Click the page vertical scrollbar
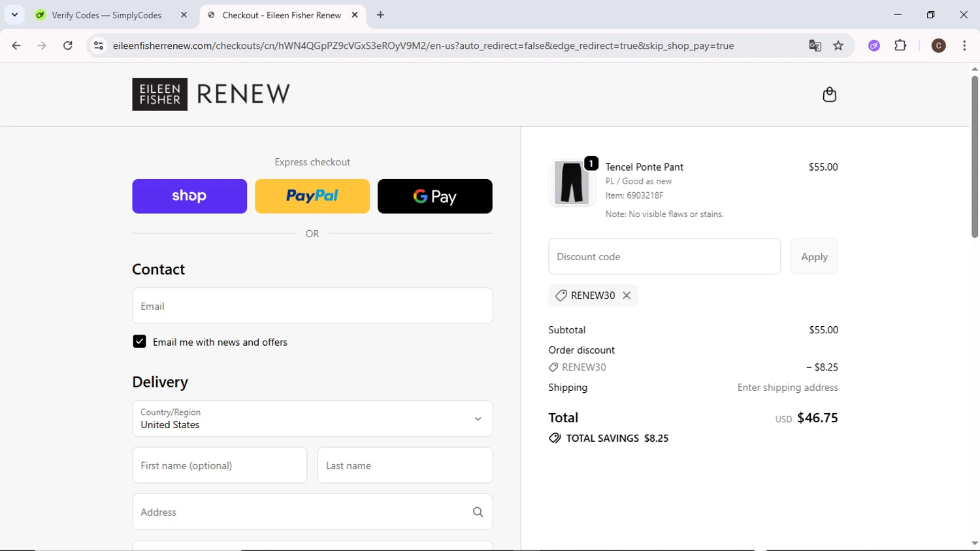 coord(974,157)
